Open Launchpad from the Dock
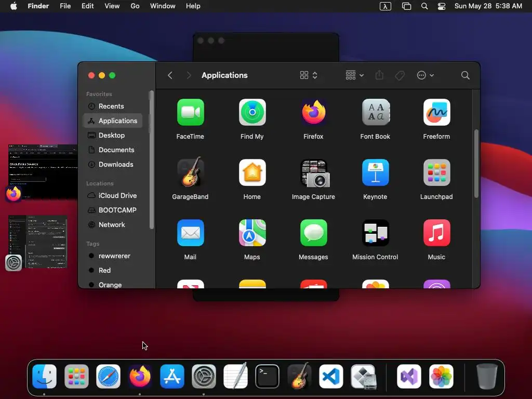Viewport: 532px width, 399px height. [76, 376]
